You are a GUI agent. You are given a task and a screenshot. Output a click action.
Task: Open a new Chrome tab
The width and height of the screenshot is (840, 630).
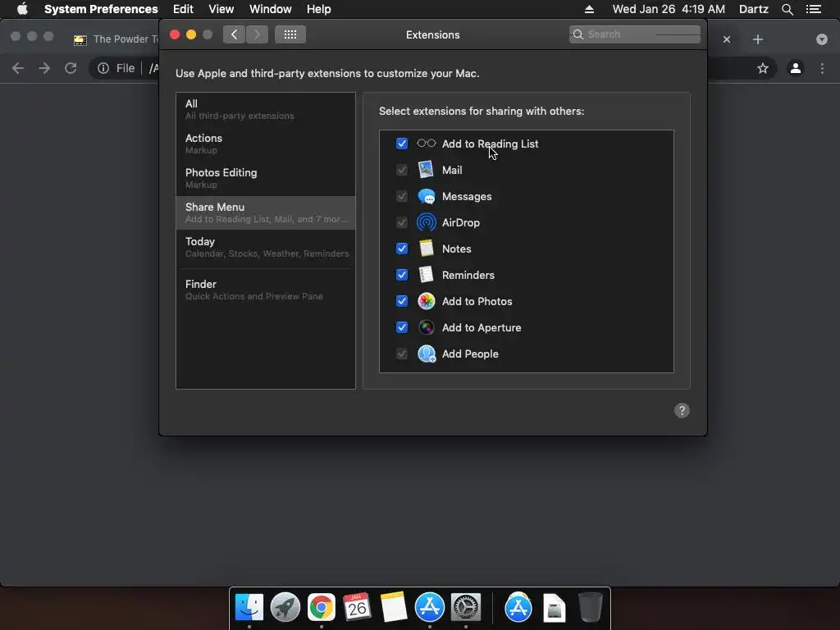[x=757, y=39]
